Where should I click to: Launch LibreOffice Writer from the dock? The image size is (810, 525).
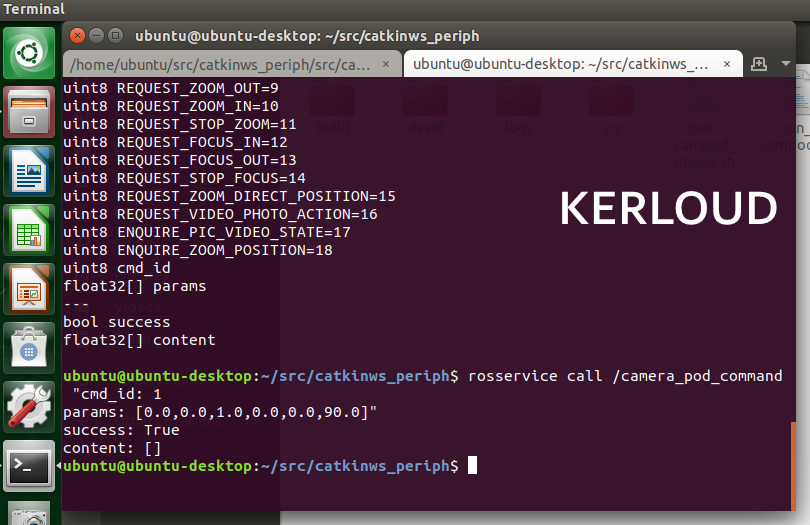(x=29, y=171)
